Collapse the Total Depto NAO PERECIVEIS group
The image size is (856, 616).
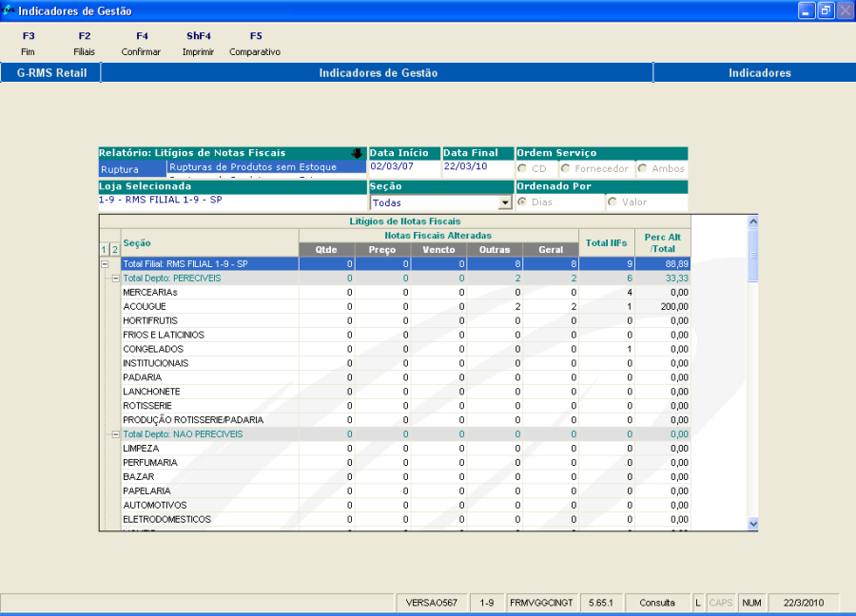coord(115,434)
